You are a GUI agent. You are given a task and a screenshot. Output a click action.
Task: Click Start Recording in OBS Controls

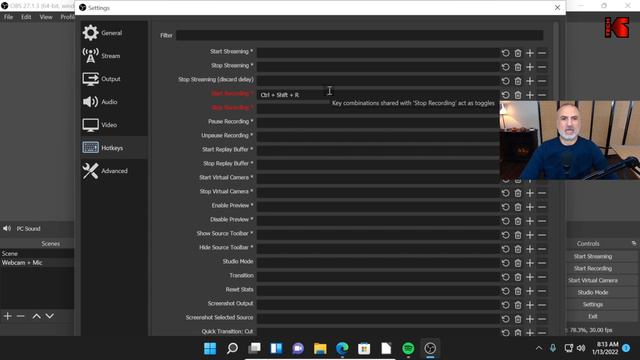(x=593, y=269)
